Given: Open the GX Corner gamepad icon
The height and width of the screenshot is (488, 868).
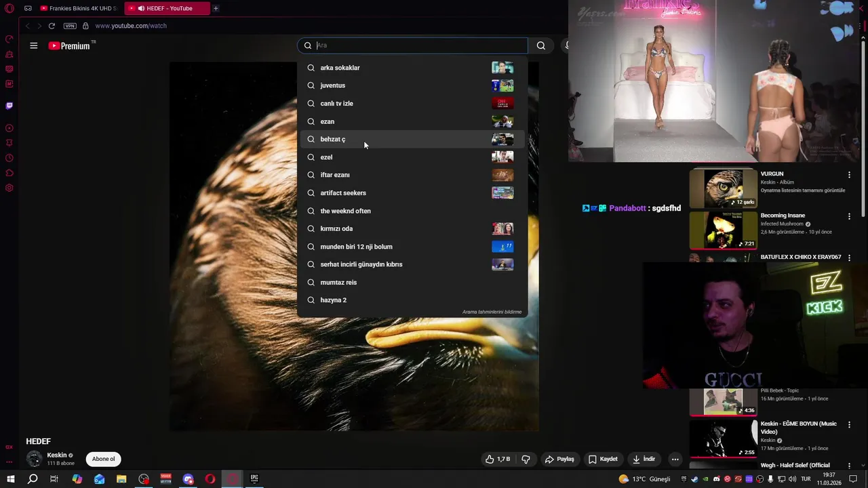Looking at the screenshot, I should [28, 8].
